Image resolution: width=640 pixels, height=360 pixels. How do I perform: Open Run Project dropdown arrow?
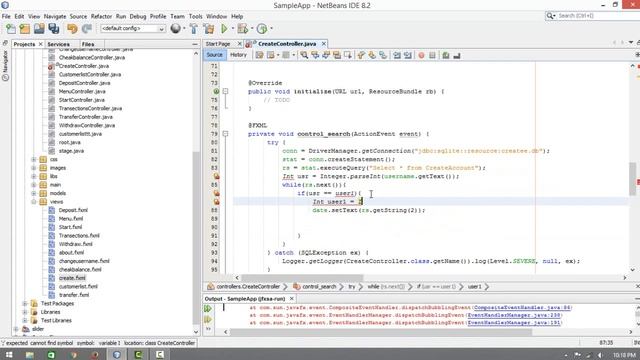point(233,29)
